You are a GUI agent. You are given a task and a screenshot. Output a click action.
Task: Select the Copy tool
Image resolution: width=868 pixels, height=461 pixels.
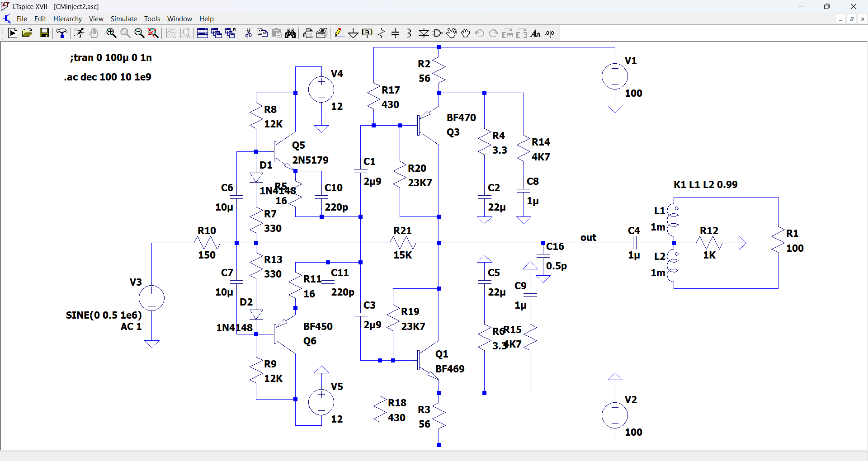[262, 33]
